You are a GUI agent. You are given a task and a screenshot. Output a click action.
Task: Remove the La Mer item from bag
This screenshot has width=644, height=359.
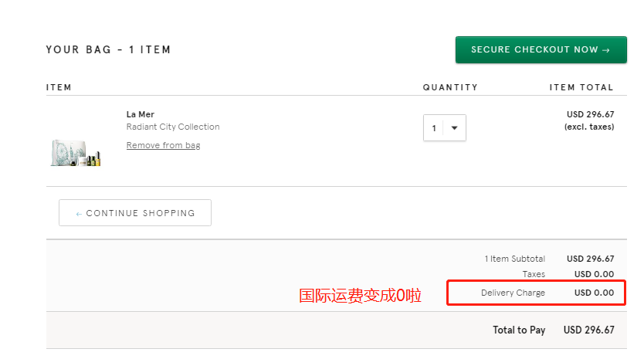click(163, 145)
